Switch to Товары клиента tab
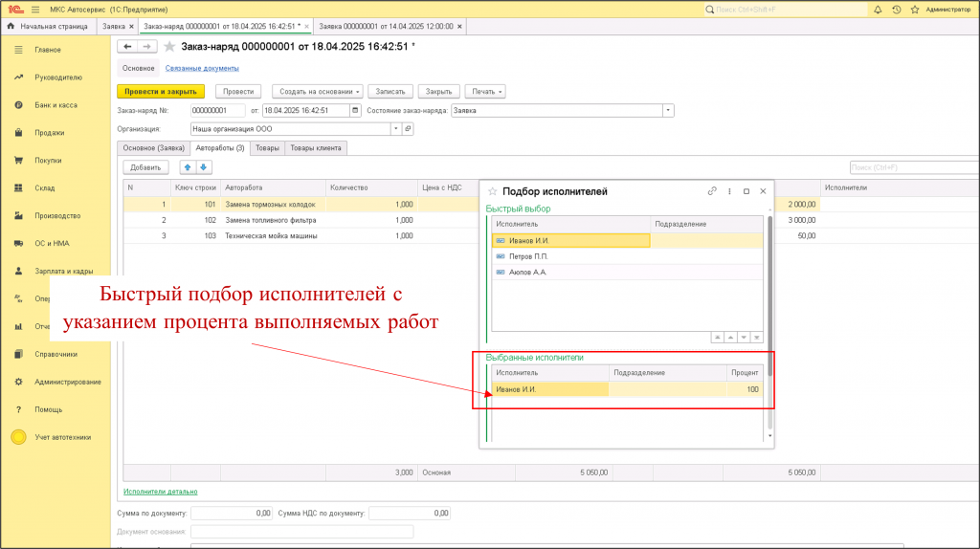This screenshot has height=549, width=980. (x=316, y=148)
